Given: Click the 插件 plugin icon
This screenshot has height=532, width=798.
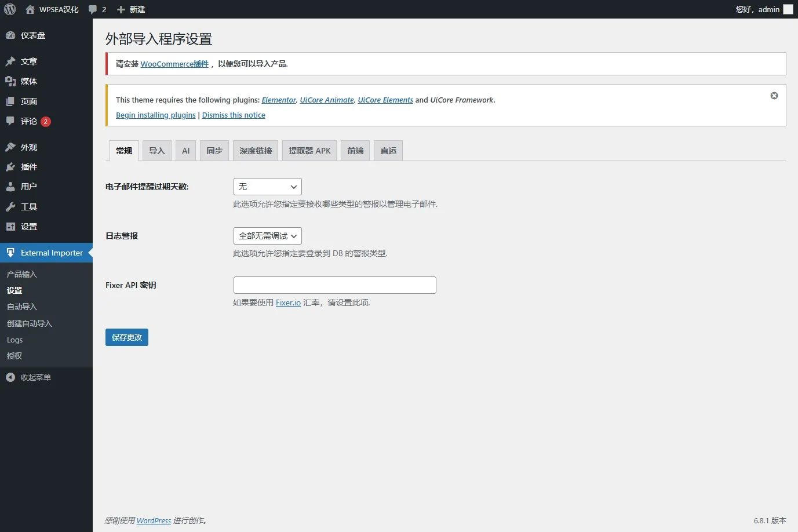Looking at the screenshot, I should [10, 167].
